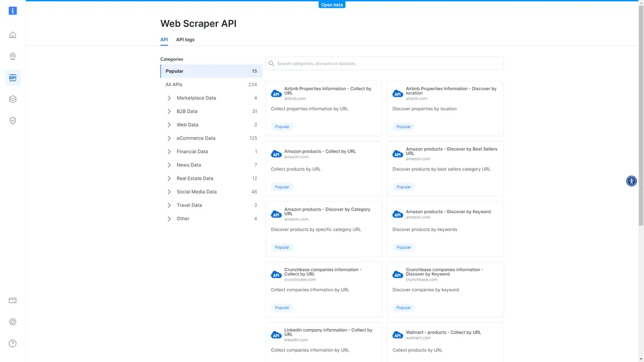
Task: Click the Web Scraper API heading
Action: pos(198,23)
